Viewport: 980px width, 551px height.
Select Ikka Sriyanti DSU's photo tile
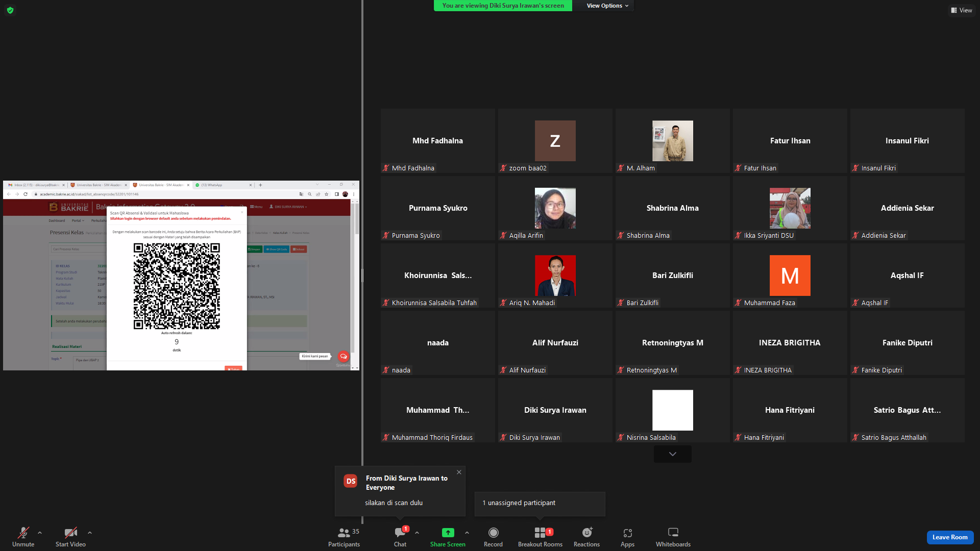[790, 208]
